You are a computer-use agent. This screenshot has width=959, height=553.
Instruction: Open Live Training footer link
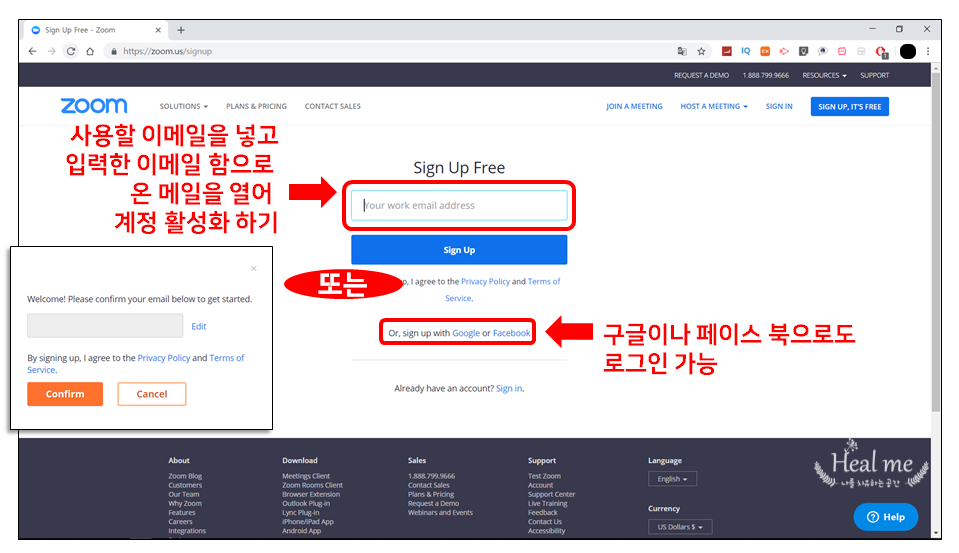pos(547,503)
